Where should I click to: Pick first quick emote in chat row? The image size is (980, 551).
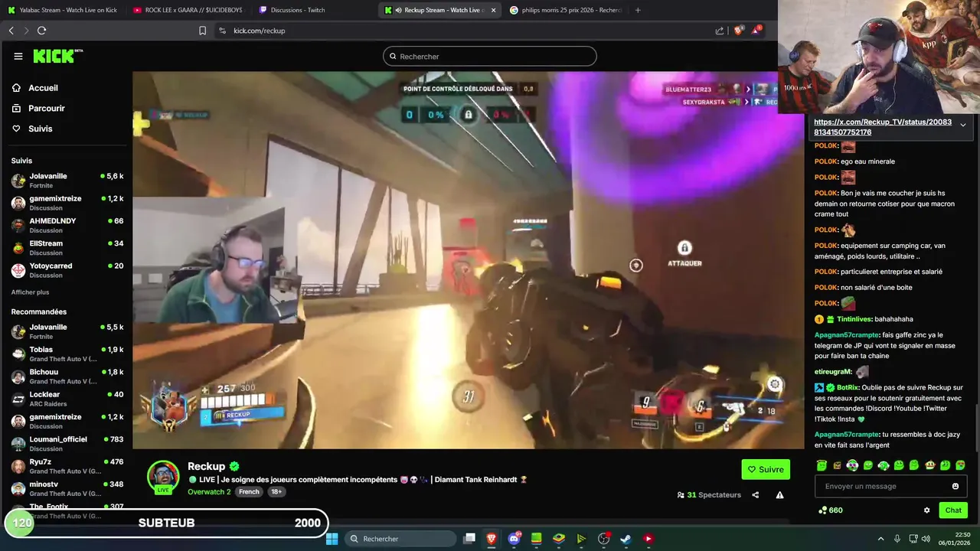[x=822, y=465]
